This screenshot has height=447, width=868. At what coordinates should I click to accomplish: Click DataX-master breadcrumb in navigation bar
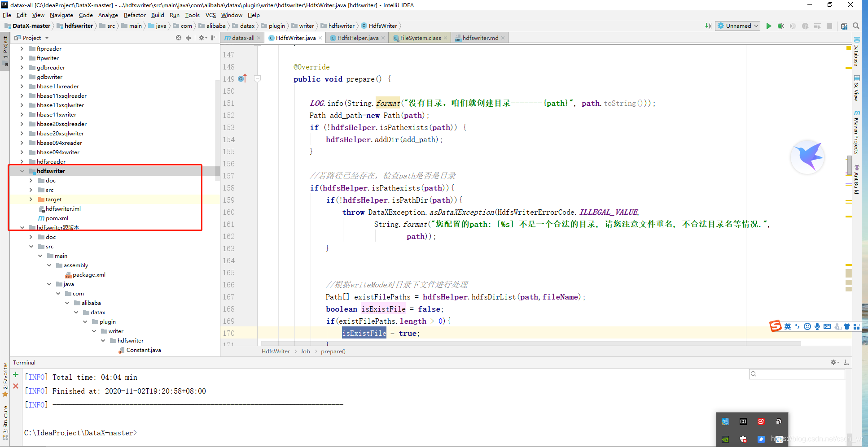pos(27,26)
